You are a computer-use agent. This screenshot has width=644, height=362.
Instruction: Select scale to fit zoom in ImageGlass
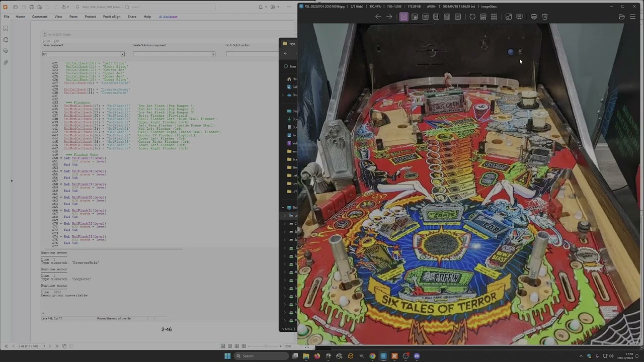(447, 17)
